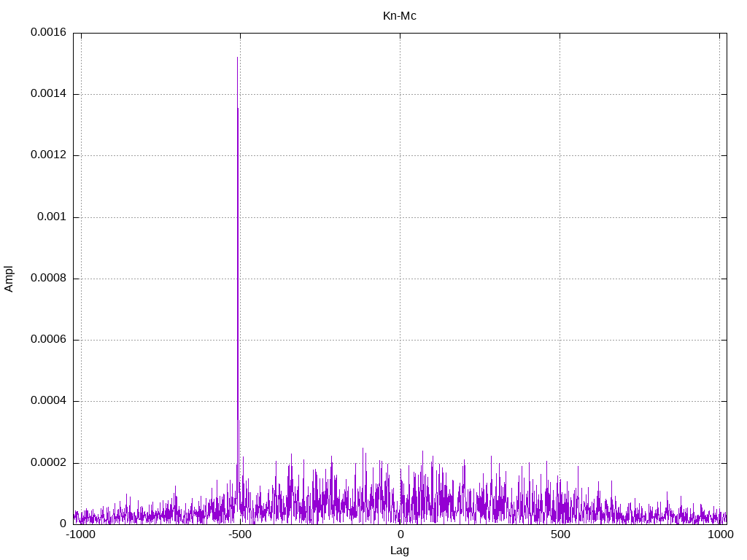747x560 pixels.
Task: Click the -500 x-axis tick label
Action: point(240,534)
